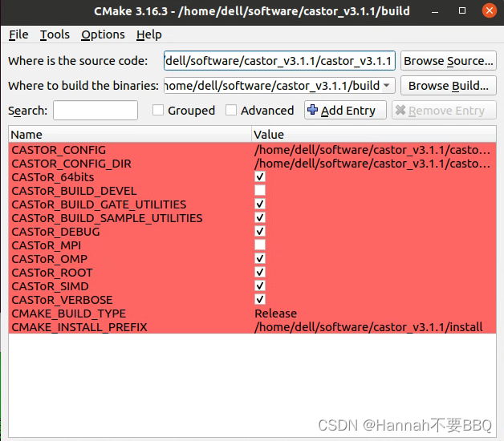This screenshot has height=441, width=504.
Task: Select the CASToR_BUILD_DEVEL row name
Action: pos(75,191)
